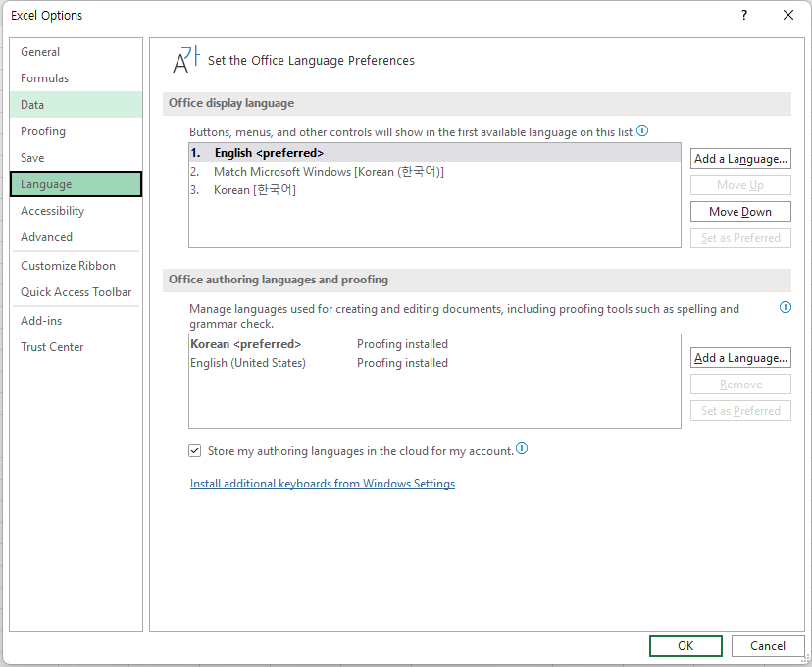Click the Remove authoring language button
The image size is (812, 667).
[x=740, y=385]
